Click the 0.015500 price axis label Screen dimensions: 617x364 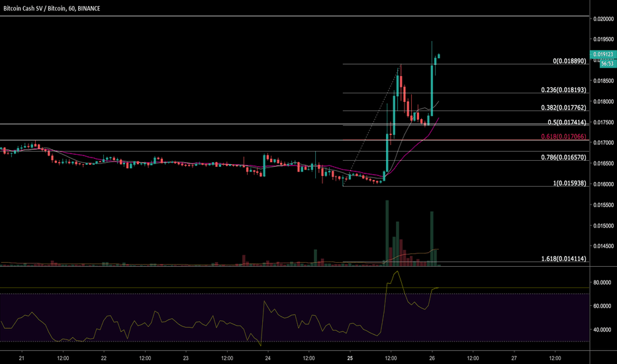[x=604, y=205]
